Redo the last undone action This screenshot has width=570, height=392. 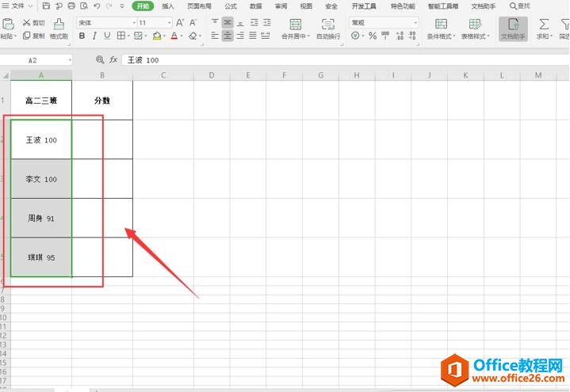coord(109,6)
